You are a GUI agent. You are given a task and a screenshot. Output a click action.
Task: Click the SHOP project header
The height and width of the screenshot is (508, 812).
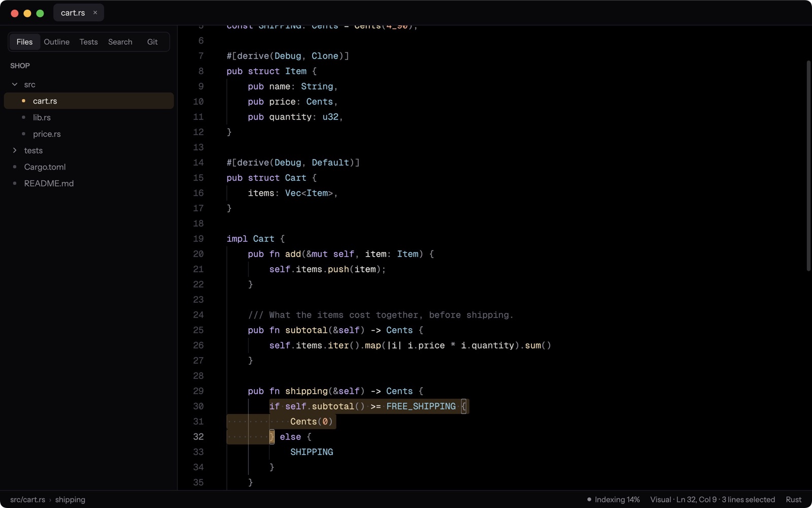click(20, 66)
